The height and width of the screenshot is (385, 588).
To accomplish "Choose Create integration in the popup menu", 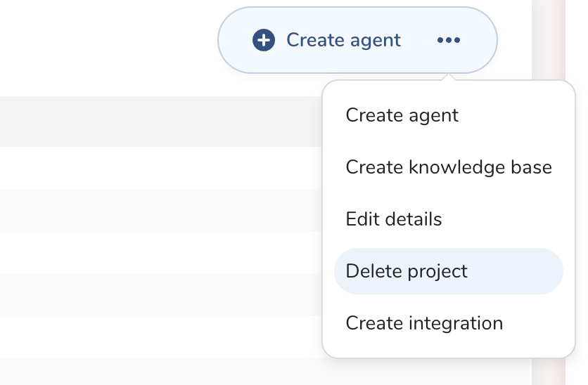I will 424,323.
